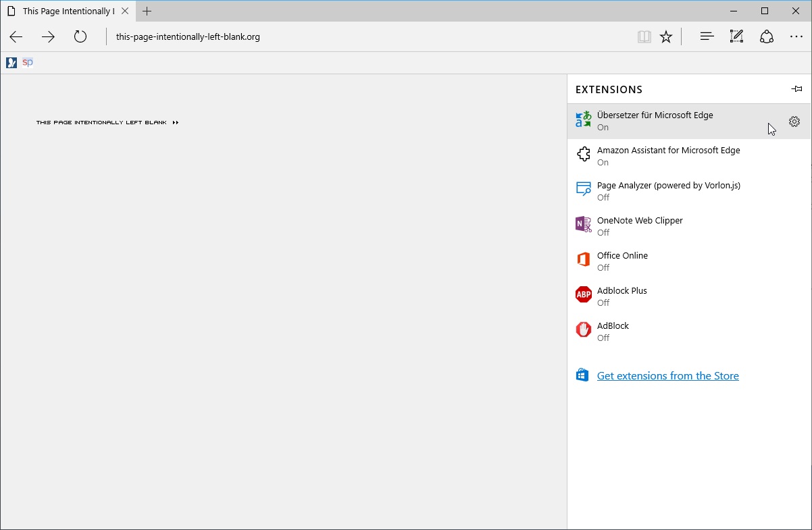Go back with the Back arrow
Viewport: 812px width, 530px height.
coord(16,37)
